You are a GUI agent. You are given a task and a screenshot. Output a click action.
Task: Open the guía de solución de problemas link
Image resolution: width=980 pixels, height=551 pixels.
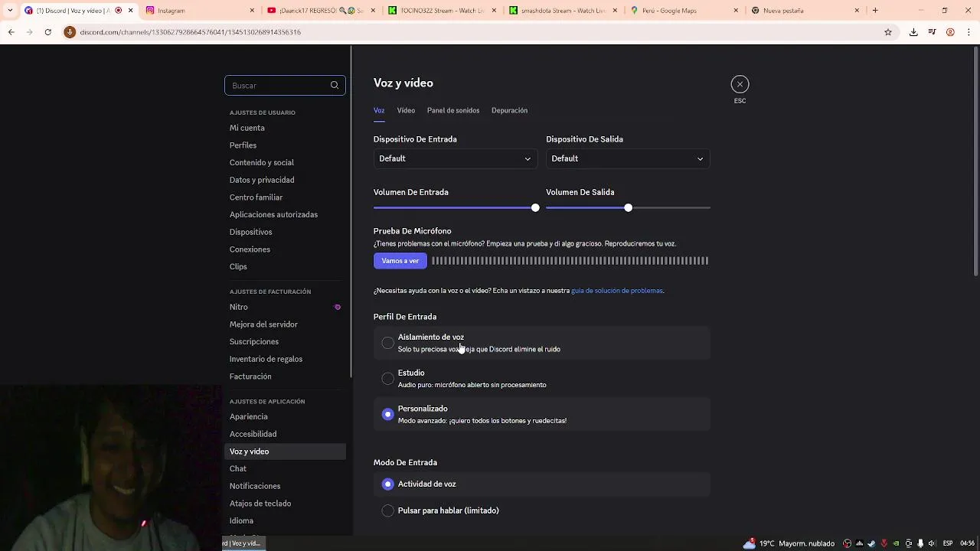(x=617, y=291)
